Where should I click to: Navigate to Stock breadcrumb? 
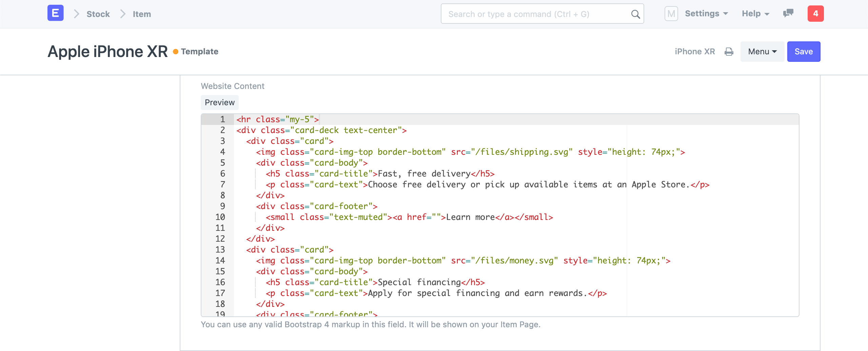(98, 14)
